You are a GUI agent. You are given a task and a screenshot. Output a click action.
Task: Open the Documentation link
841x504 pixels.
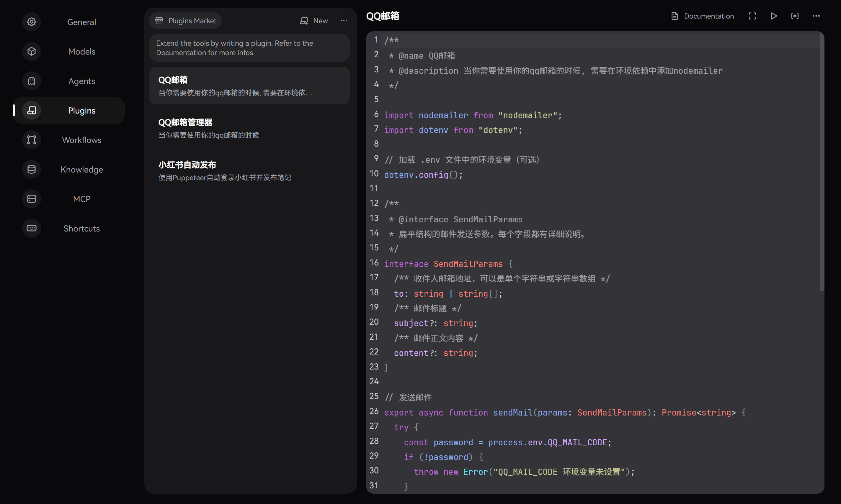click(702, 16)
